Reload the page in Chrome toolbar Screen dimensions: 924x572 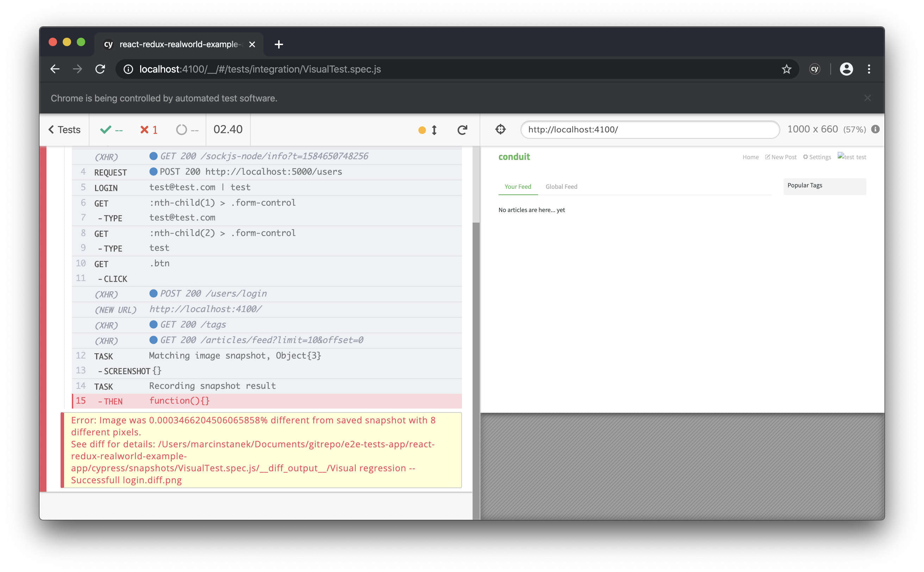click(x=100, y=69)
